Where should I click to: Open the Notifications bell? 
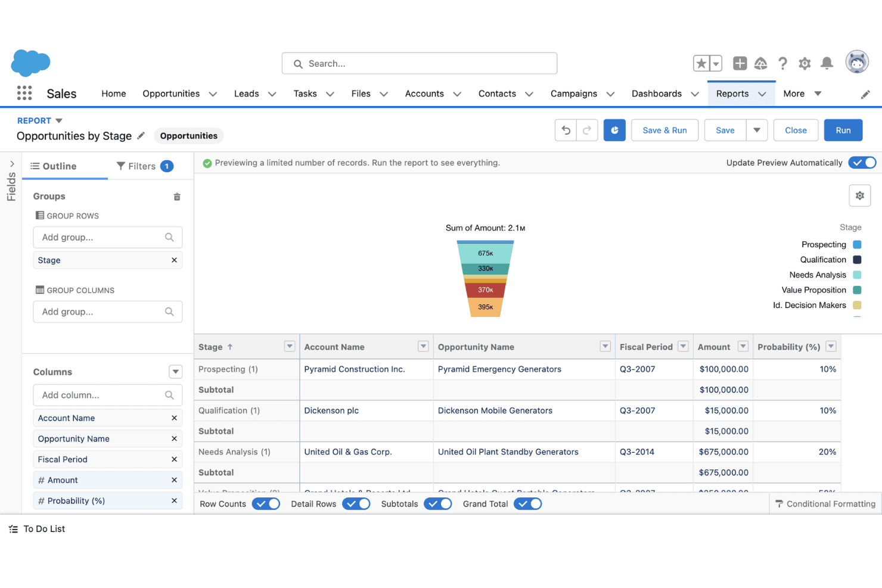[x=827, y=63]
